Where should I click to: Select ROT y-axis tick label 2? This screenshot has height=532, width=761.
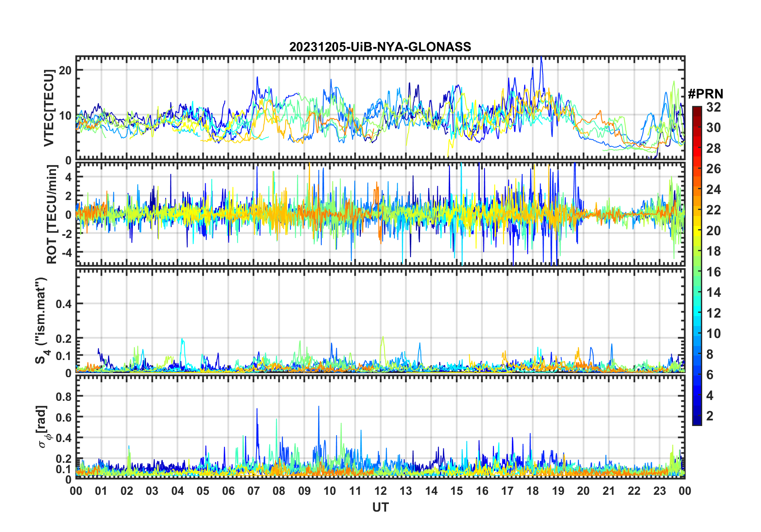click(68, 196)
